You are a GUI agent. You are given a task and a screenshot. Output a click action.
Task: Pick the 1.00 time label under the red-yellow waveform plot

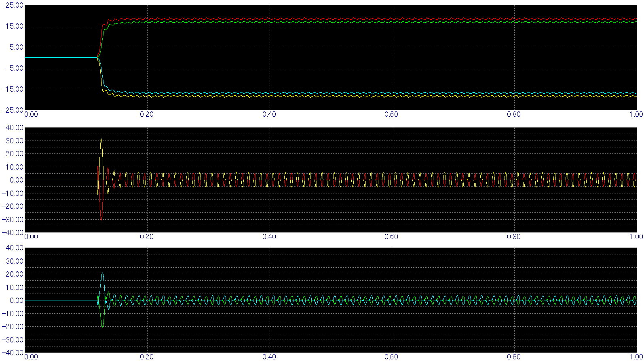(636, 237)
